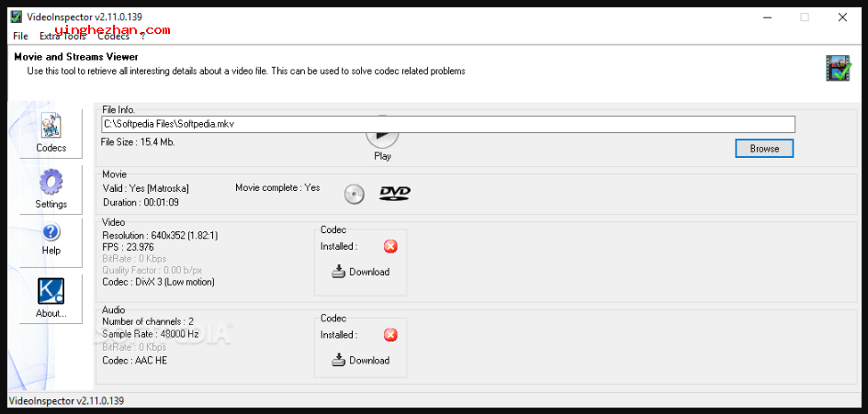Image resolution: width=868 pixels, height=414 pixels.
Task: Click 'Duration : 00:01:09' text
Action: (141, 202)
